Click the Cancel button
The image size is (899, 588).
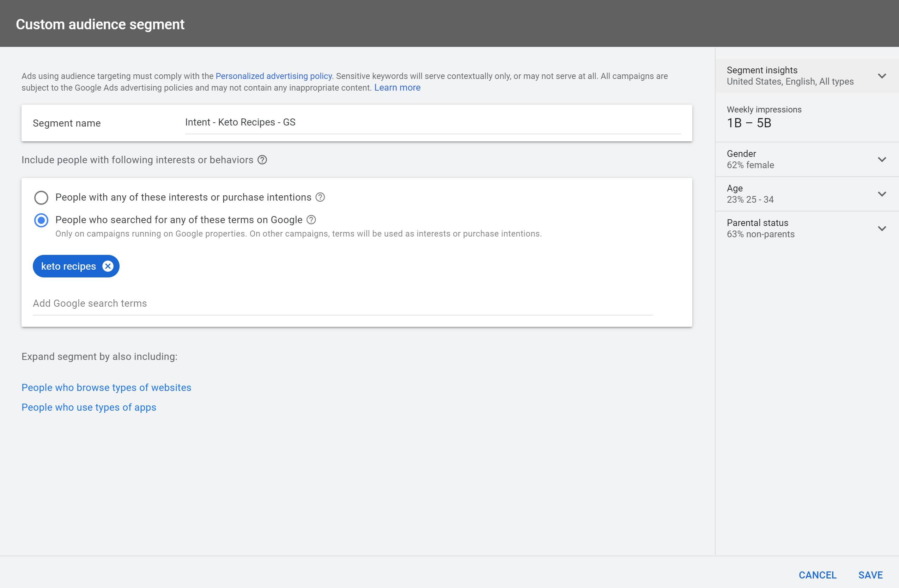click(x=817, y=575)
